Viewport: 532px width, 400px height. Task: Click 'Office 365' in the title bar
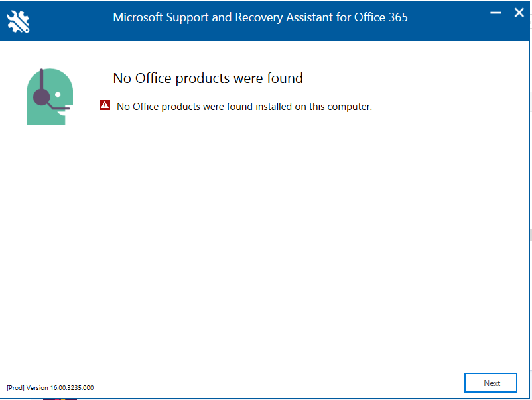click(x=381, y=17)
